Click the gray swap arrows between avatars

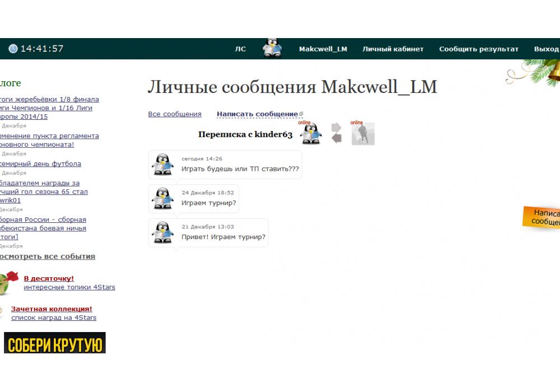(x=336, y=133)
